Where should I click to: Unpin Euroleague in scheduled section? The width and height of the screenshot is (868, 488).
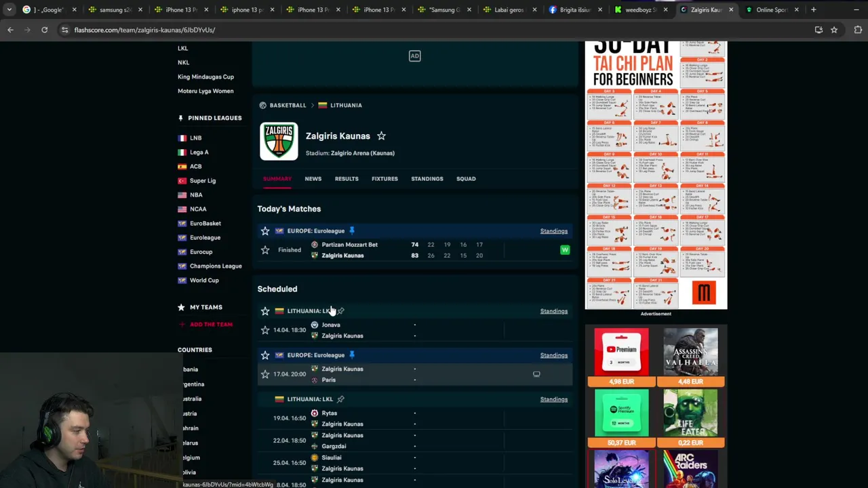pyautogui.click(x=351, y=354)
